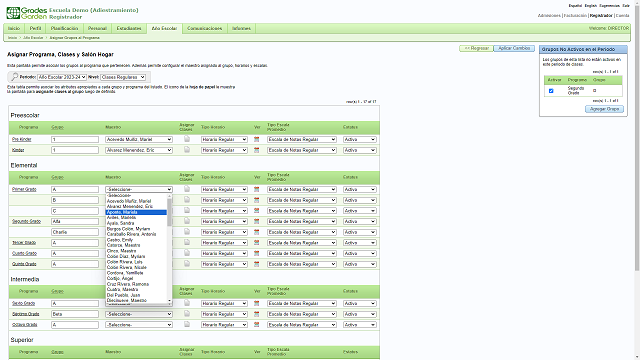Switch to the Personal tab

[x=97, y=29]
